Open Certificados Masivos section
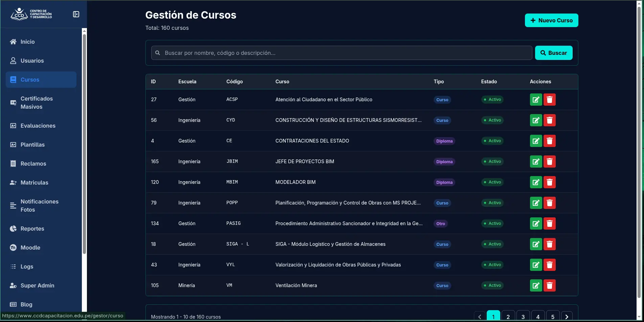Viewport: 644px width, 322px height. coord(41,103)
